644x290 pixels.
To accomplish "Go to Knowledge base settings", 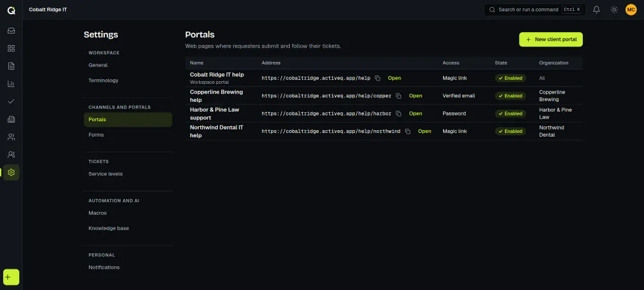I will (128, 228).
